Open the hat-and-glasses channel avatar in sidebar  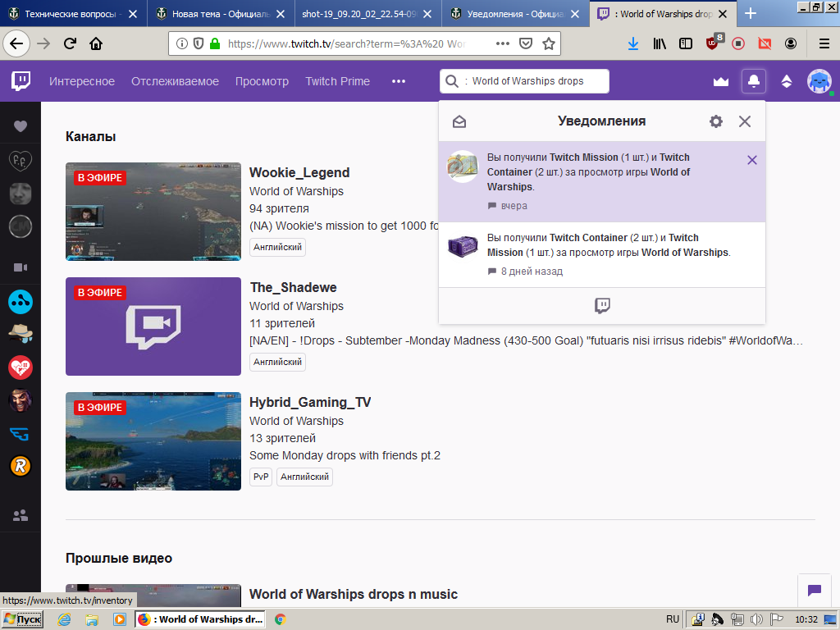(21, 335)
